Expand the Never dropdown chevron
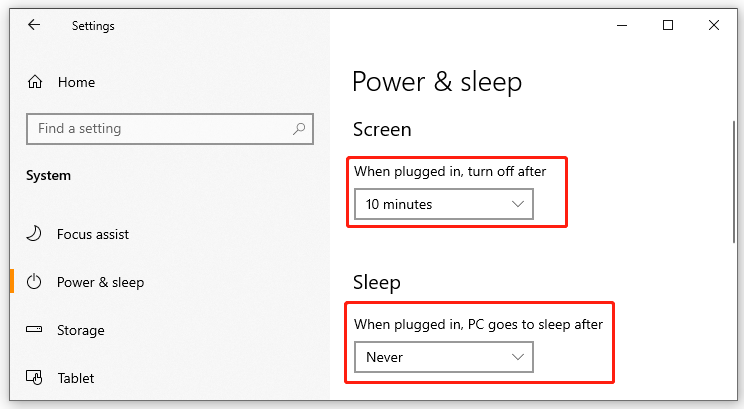744x409 pixels. click(x=517, y=356)
